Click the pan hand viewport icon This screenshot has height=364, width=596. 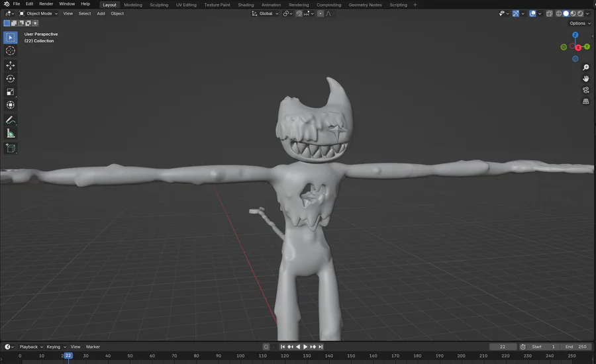586,79
